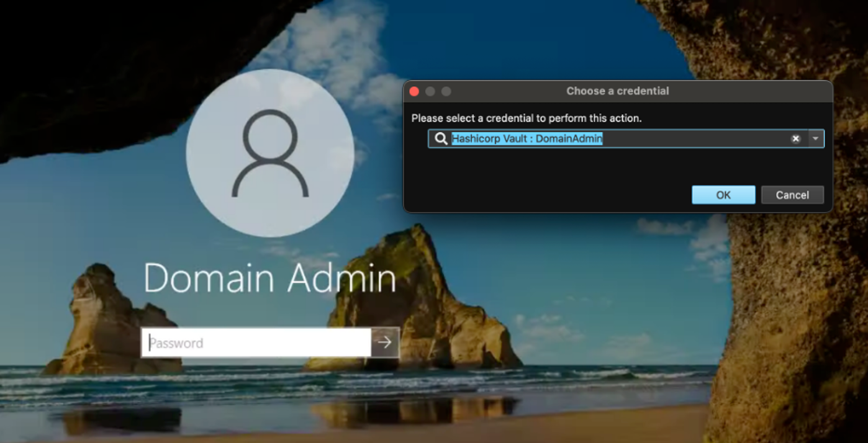Select the Hashicorp Vault : DomainAdmin credential field

coord(626,139)
